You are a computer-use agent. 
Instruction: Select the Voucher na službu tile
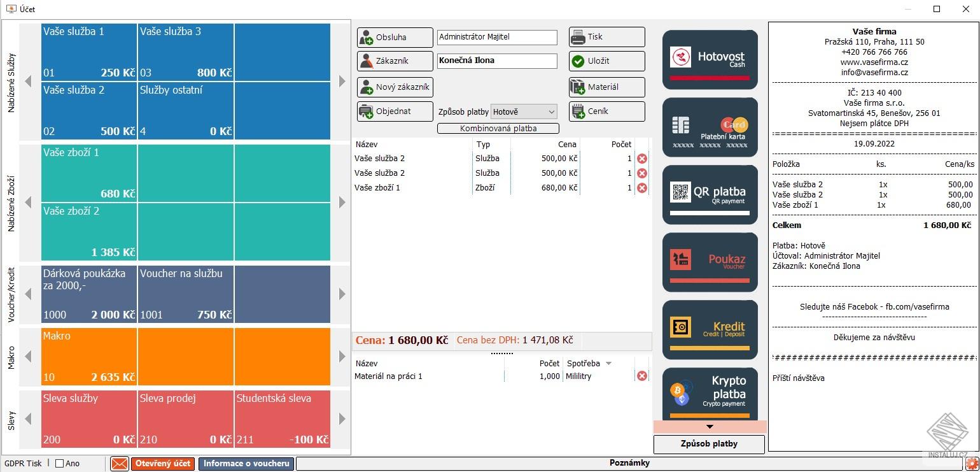click(x=186, y=294)
